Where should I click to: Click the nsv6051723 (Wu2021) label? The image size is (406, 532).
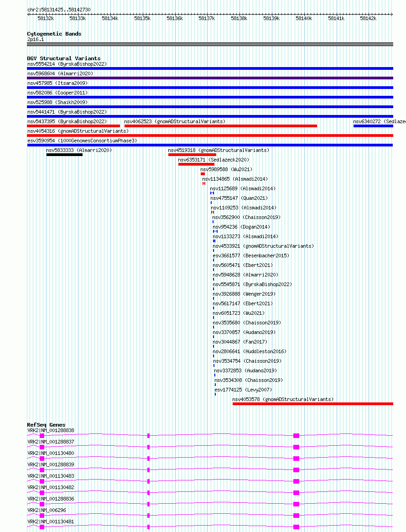point(239,313)
